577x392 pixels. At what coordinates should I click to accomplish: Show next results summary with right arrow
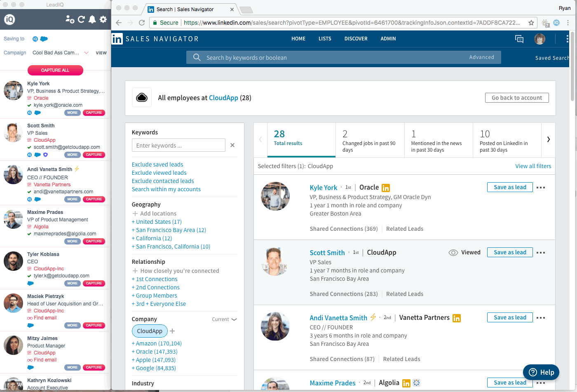[548, 139]
